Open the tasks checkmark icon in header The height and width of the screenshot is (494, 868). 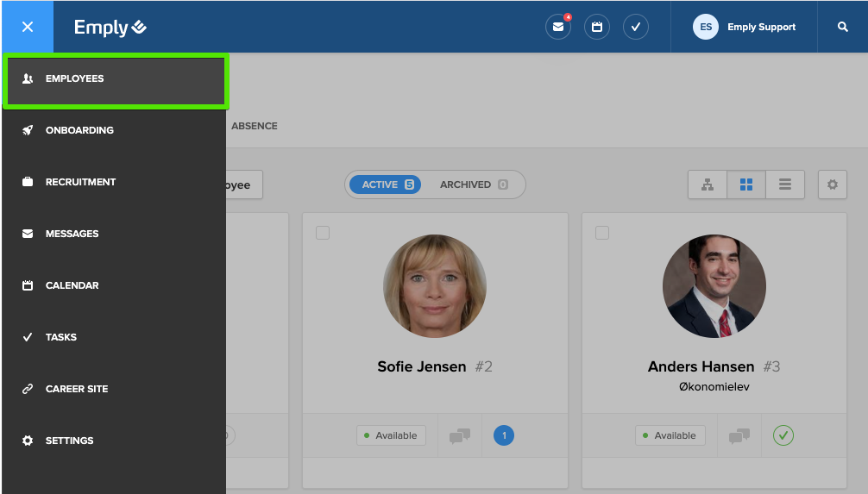click(636, 27)
